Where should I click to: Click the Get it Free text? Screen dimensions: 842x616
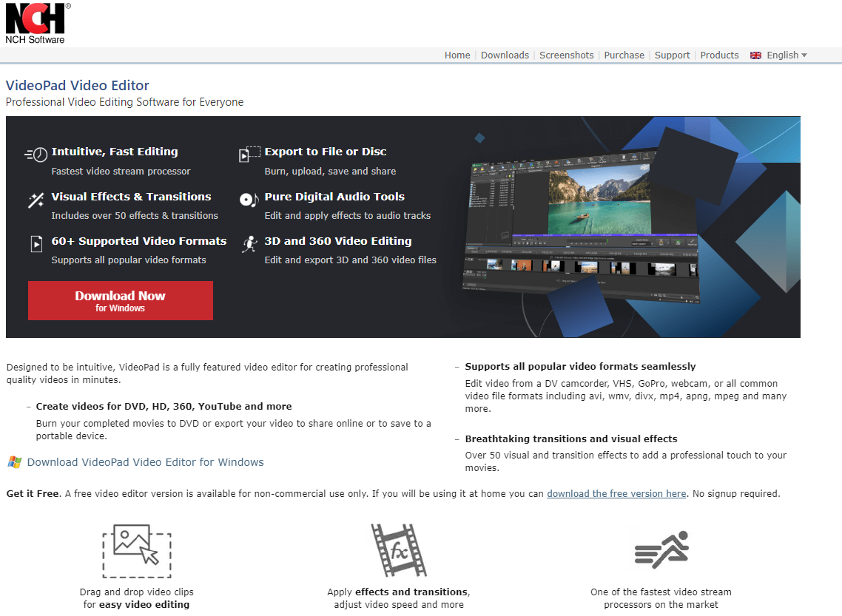coord(33,494)
